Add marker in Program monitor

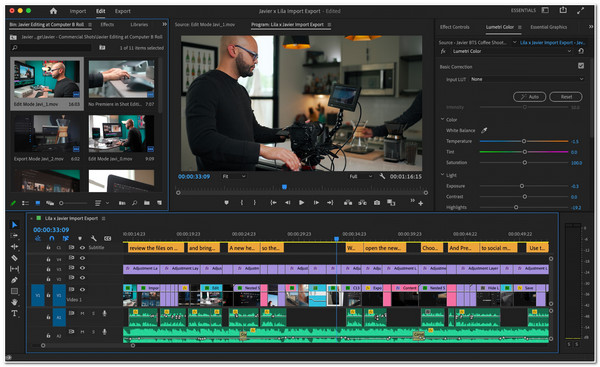pos(227,203)
